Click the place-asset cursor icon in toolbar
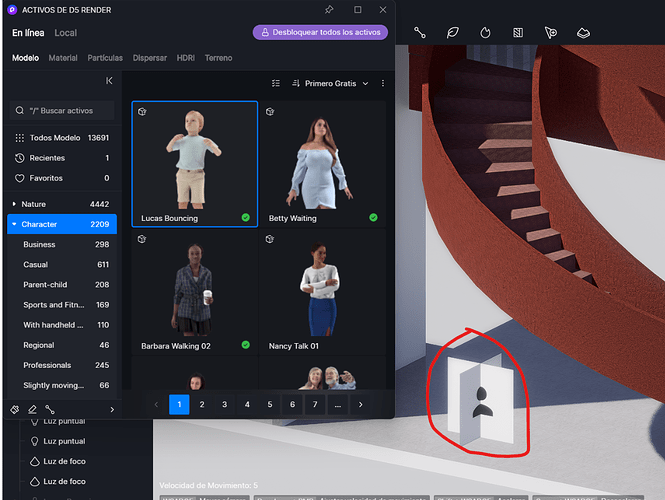Image resolution: width=665 pixels, height=500 pixels. tap(550, 33)
